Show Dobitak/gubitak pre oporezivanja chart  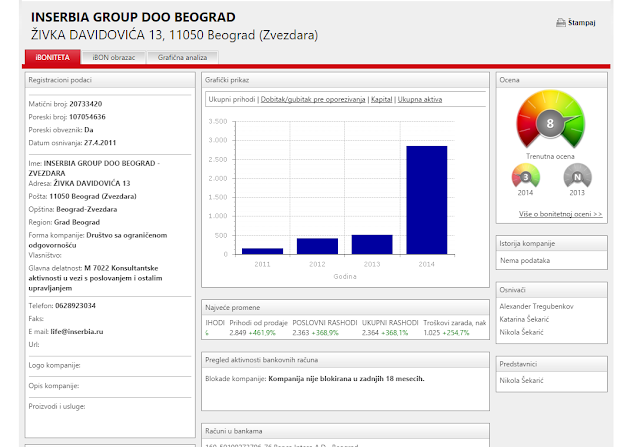point(313,99)
